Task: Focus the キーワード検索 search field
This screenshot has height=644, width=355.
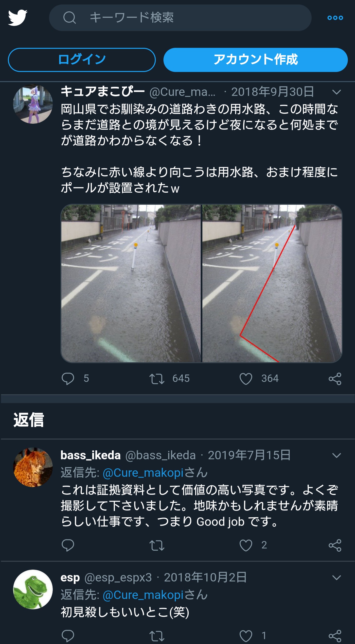Action: tap(180, 18)
